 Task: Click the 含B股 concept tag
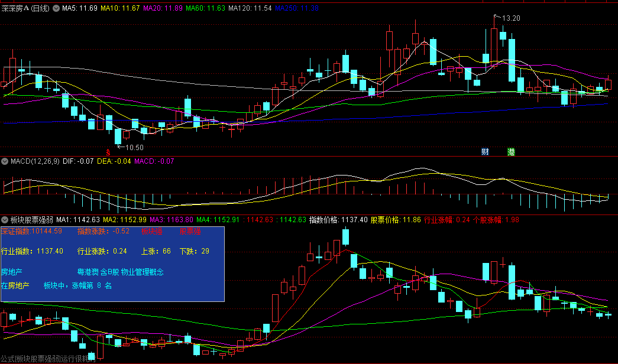point(109,272)
